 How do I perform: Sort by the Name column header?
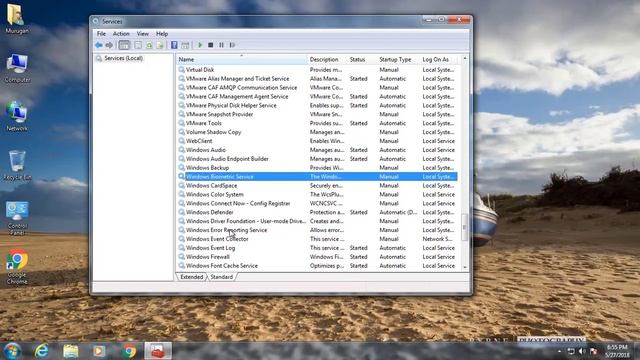242,60
